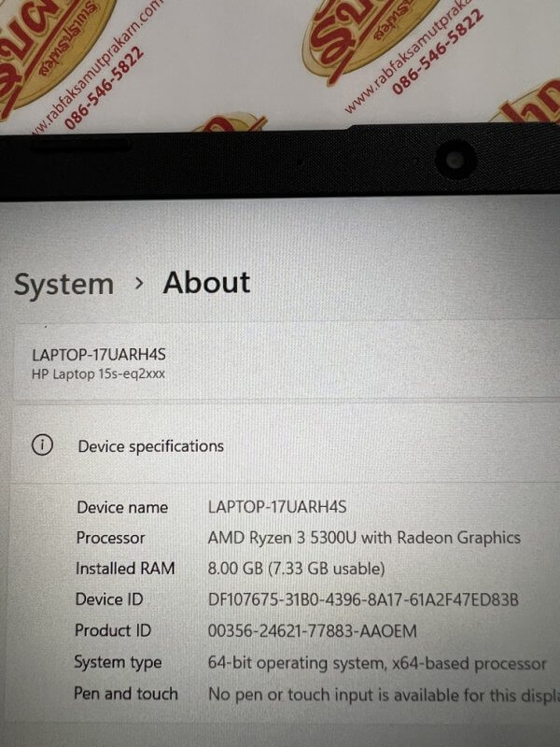The image size is (560, 747).
Task: Click the Pen and touch label
Action: point(126,694)
